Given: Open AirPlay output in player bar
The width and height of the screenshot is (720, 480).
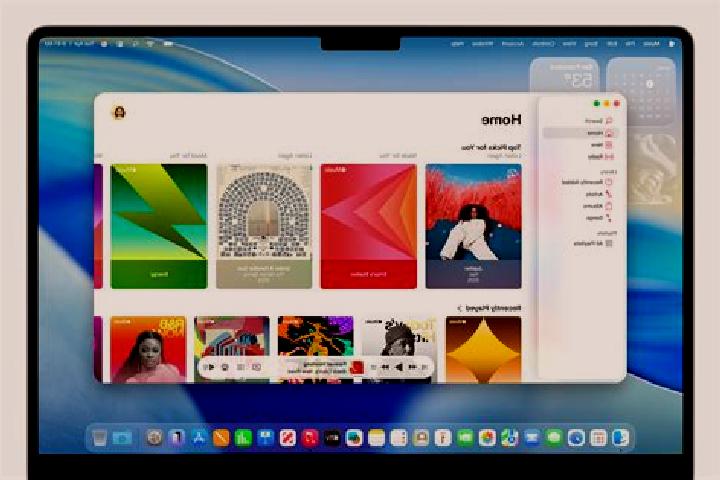Looking at the screenshot, I should 225,367.
